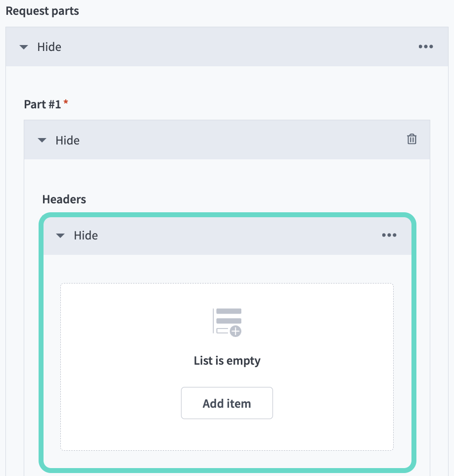Click the Hide text in Request parts bar
This screenshot has height=476, width=454.
(49, 47)
